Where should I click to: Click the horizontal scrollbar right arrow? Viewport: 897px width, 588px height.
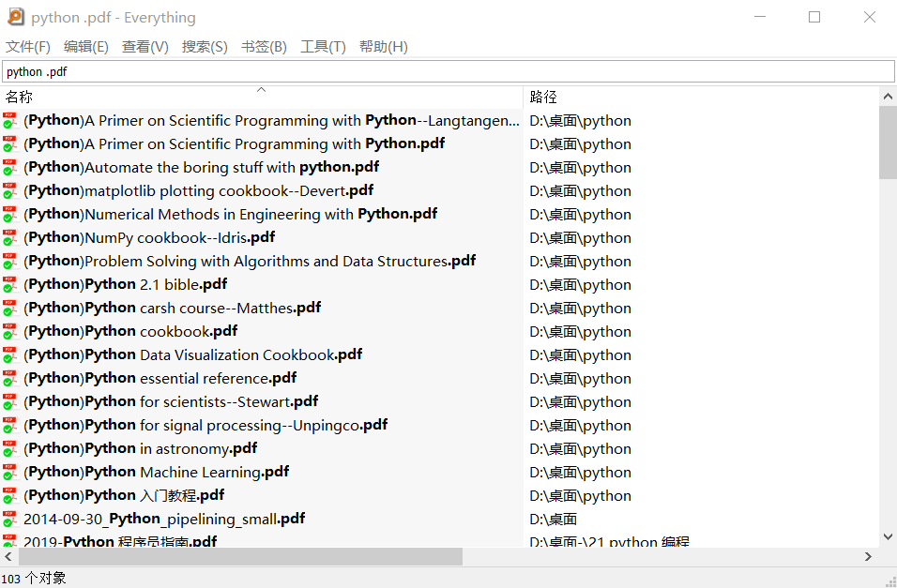(869, 557)
